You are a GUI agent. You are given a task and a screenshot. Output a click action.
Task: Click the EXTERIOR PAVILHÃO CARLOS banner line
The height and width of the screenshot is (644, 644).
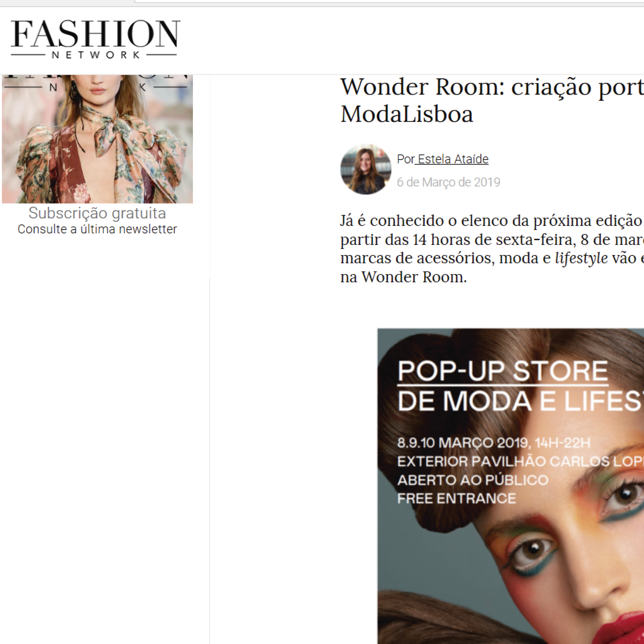click(521, 462)
